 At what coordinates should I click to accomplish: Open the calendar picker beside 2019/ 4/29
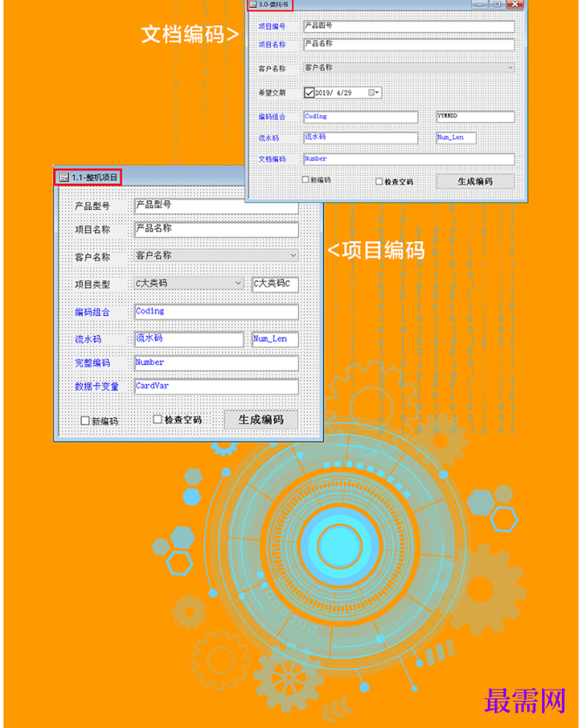click(374, 92)
